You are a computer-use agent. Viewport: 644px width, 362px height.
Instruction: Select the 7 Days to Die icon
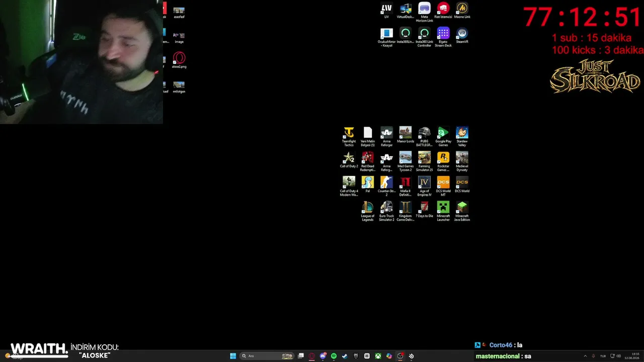pos(424,210)
